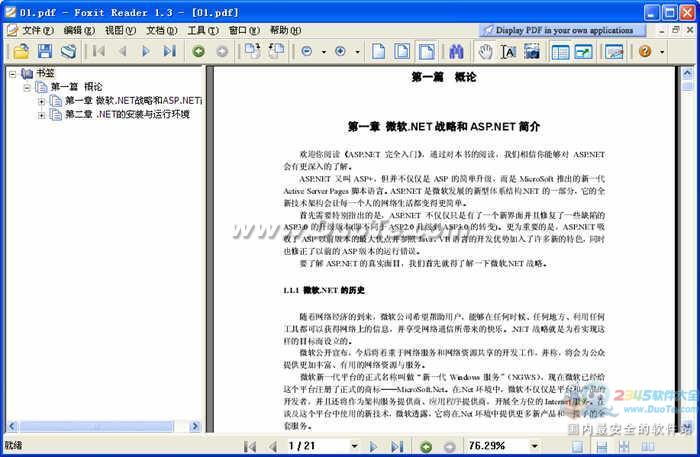Select bookmark 第一章 微软.NET战略和ASP.NET
The width and height of the screenshot is (700, 457).
(133, 100)
